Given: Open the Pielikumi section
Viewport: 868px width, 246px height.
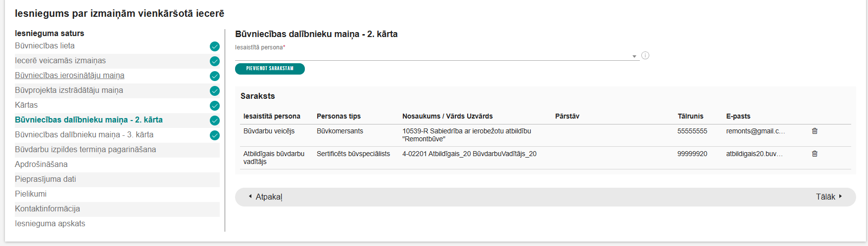Looking at the screenshot, I should tap(31, 194).
